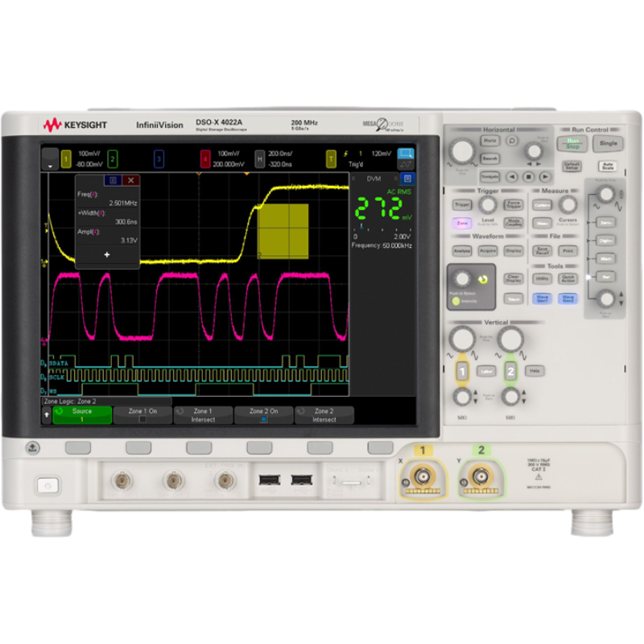The height and width of the screenshot is (644, 644).
Task: Push the power button
Action: tap(48, 485)
